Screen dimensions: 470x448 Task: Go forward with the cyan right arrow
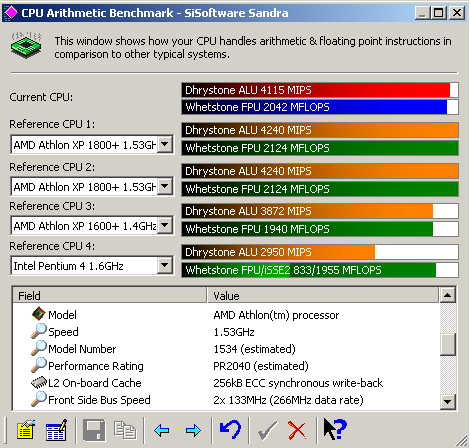tap(193, 431)
